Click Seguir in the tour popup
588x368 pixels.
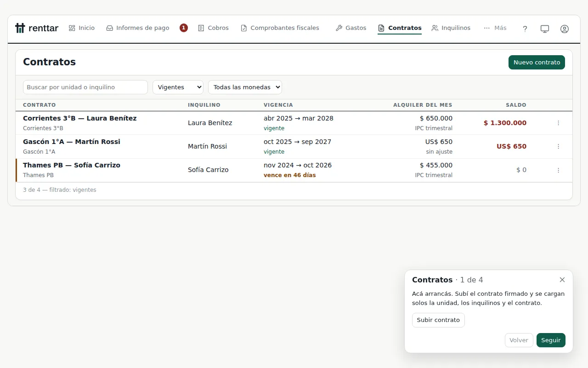(551, 340)
